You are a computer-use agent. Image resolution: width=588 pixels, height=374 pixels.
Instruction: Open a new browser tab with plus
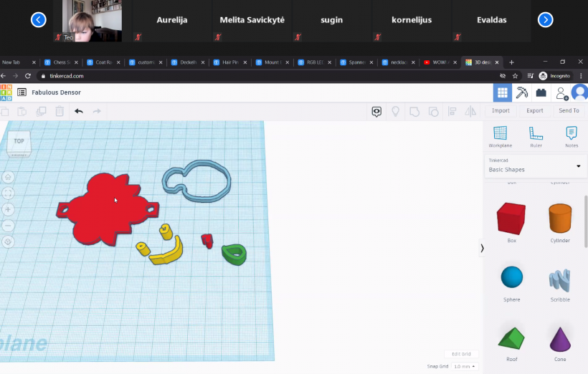(511, 62)
